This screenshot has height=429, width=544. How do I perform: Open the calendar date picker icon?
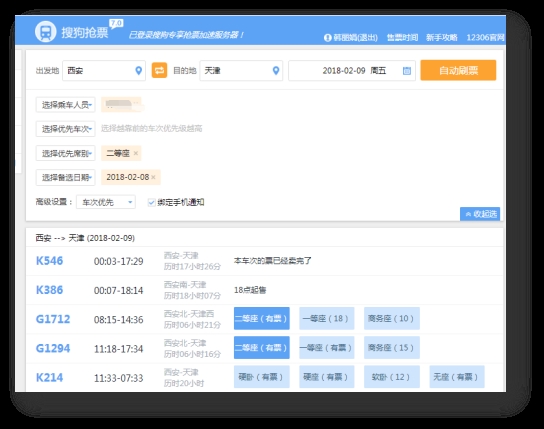[407, 71]
